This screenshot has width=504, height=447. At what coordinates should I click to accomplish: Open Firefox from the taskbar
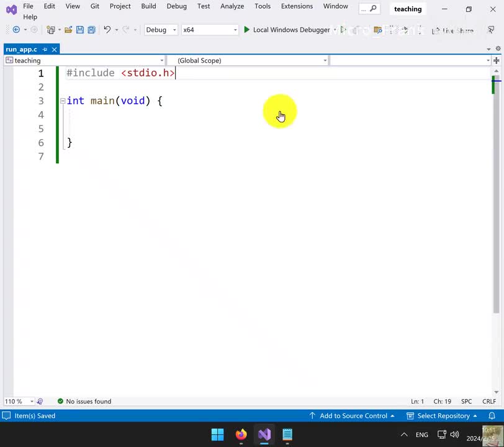[x=241, y=435]
